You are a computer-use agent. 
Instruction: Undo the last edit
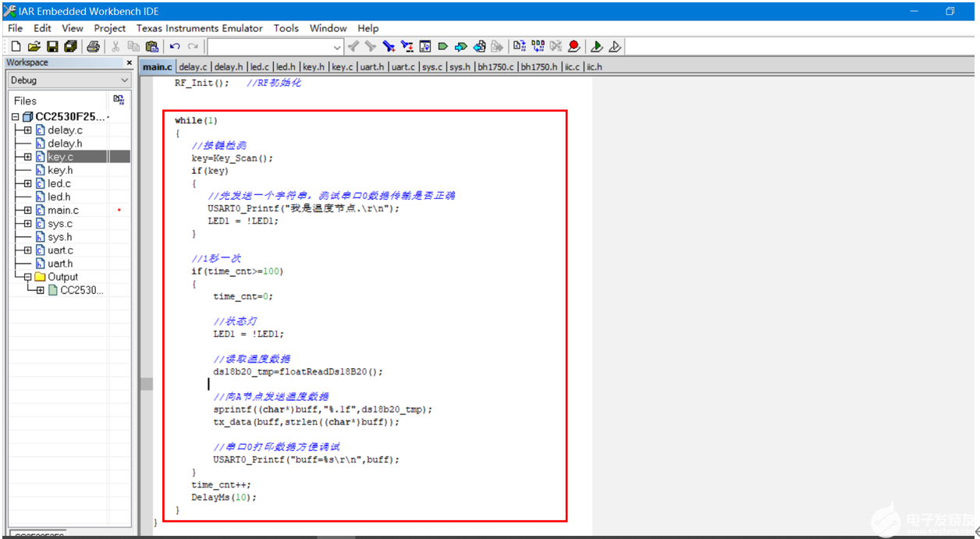click(173, 46)
